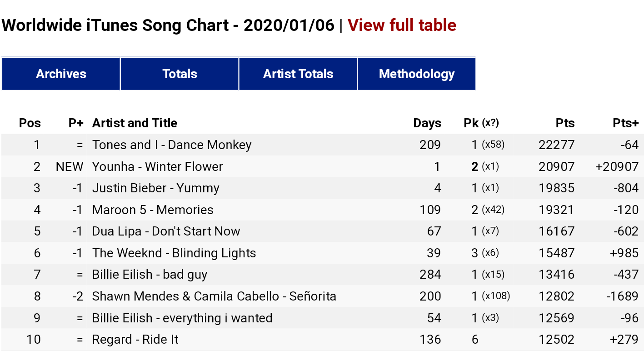Click the Pts+ column header
Viewport: 644px width, 351px height.
pos(625,123)
